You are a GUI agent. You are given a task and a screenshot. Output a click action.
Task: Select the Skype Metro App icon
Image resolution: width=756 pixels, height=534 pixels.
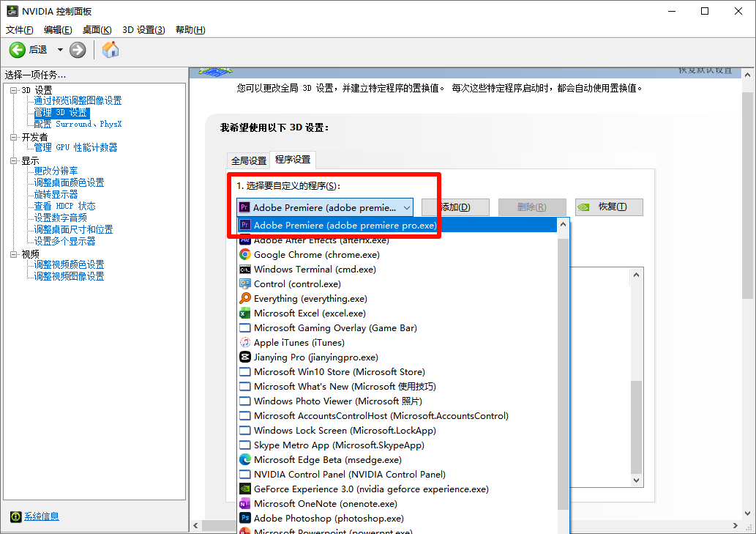(245, 445)
